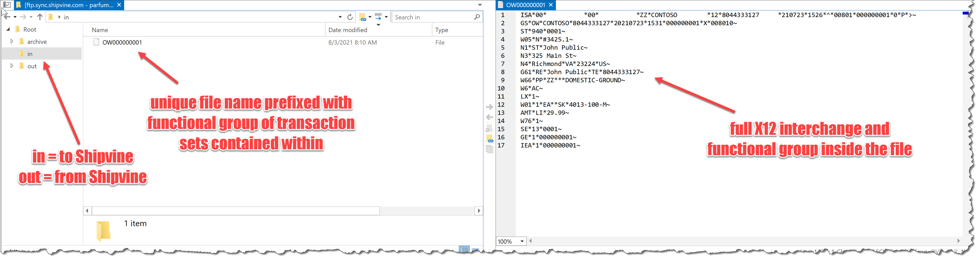This screenshot has width=980, height=260.
Task: Click the Search in input field
Action: 432,17
